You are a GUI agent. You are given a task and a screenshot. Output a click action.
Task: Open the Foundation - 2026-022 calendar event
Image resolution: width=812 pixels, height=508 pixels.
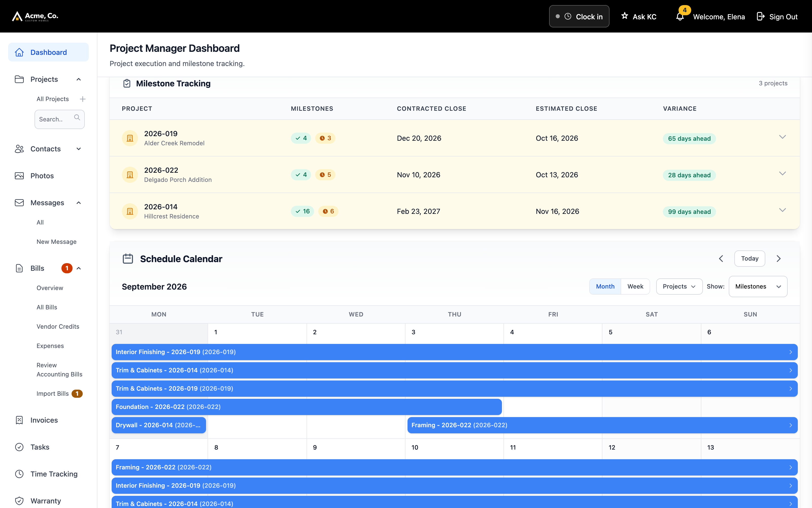307,407
